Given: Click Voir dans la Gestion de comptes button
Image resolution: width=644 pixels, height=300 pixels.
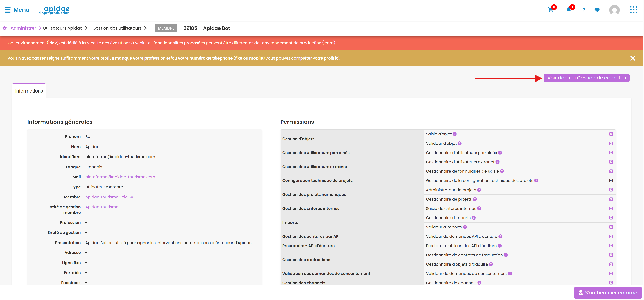Looking at the screenshot, I should click(x=587, y=78).
